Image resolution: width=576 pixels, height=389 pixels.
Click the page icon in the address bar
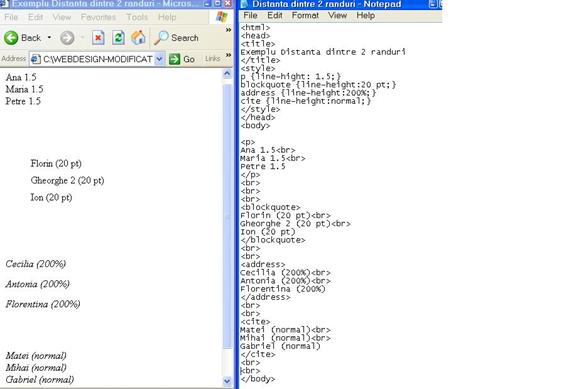point(36,59)
